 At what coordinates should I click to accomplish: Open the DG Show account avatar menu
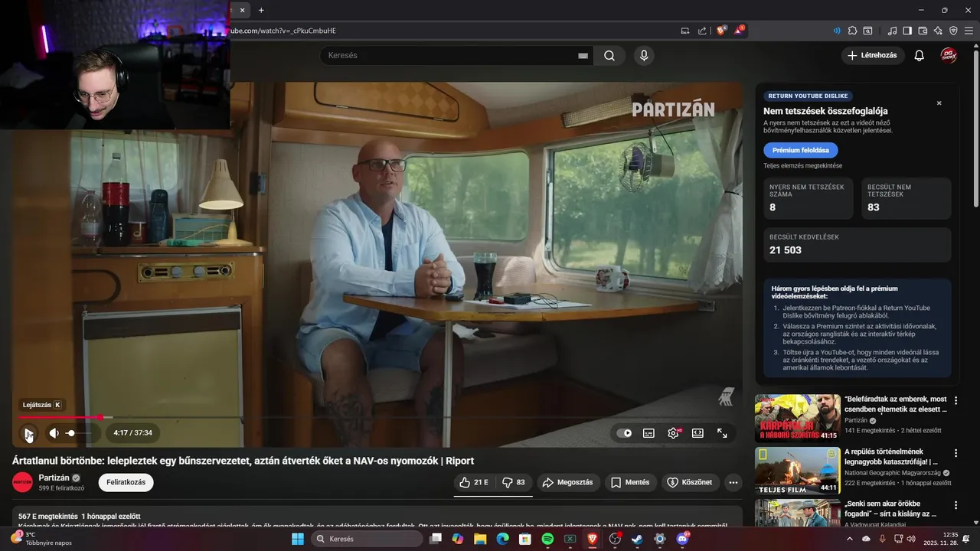click(x=949, y=55)
